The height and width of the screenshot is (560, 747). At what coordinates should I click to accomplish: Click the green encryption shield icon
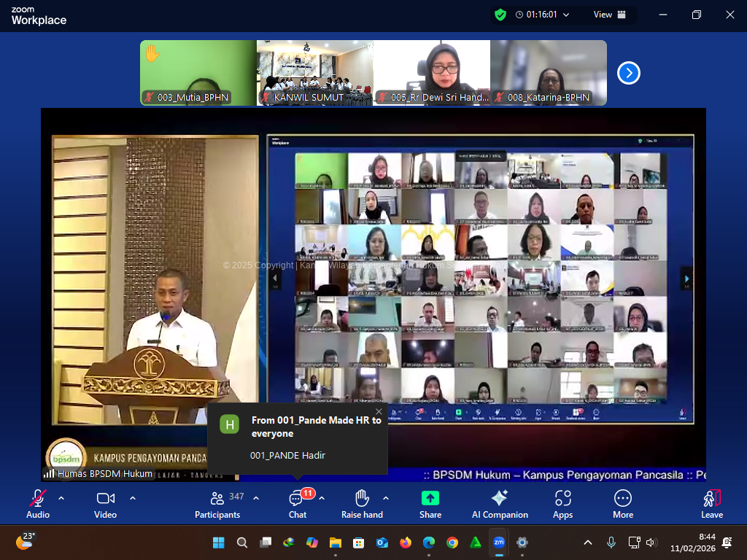pyautogui.click(x=500, y=15)
